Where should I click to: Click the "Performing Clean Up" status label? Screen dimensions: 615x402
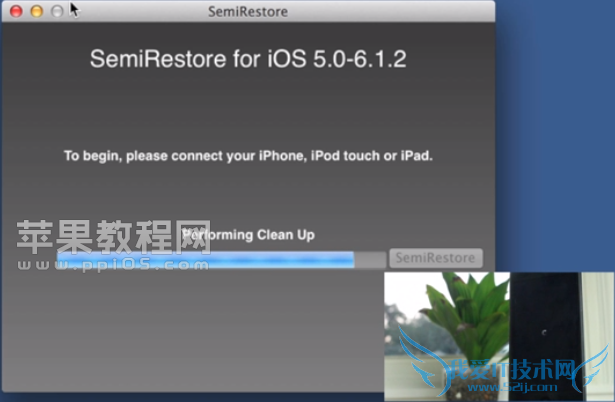[x=248, y=235]
